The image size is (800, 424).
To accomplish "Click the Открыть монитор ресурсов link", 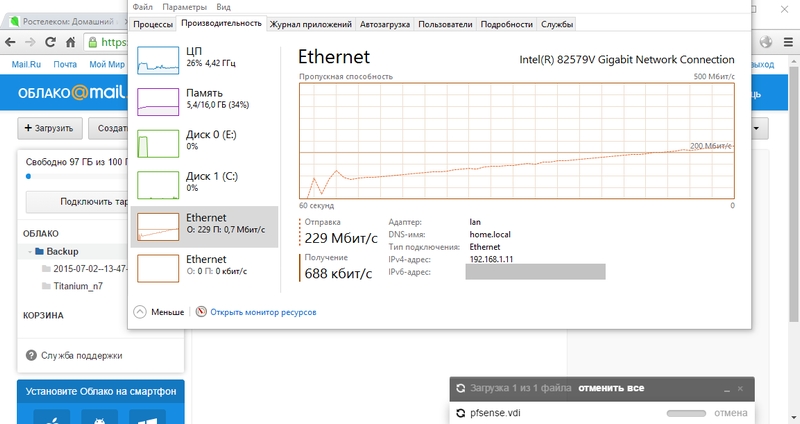I will click(x=263, y=312).
